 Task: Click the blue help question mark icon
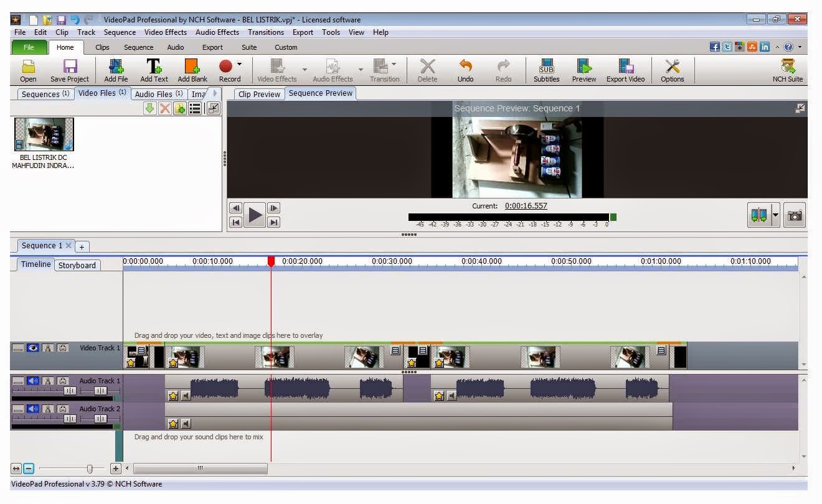click(x=788, y=47)
